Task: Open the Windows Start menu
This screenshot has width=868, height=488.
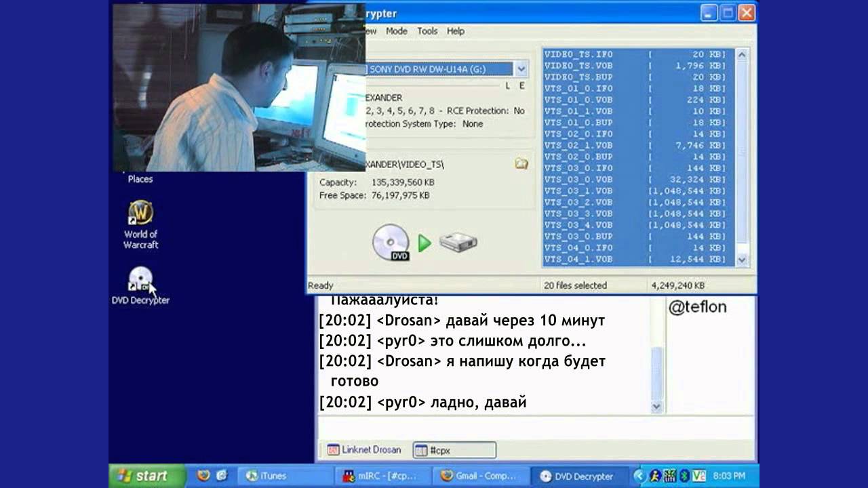Action: pyautogui.click(x=147, y=476)
